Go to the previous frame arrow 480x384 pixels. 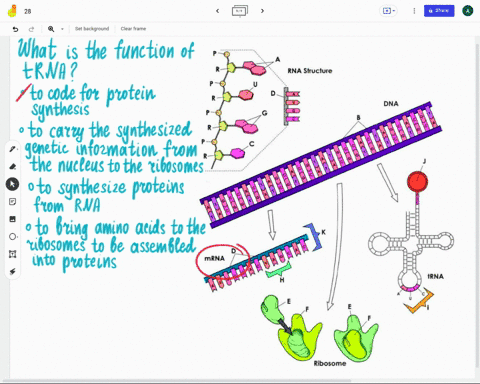pos(217,11)
